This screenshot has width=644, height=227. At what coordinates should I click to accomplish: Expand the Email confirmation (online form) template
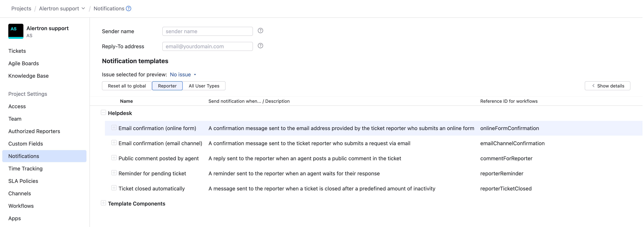pyautogui.click(x=114, y=128)
